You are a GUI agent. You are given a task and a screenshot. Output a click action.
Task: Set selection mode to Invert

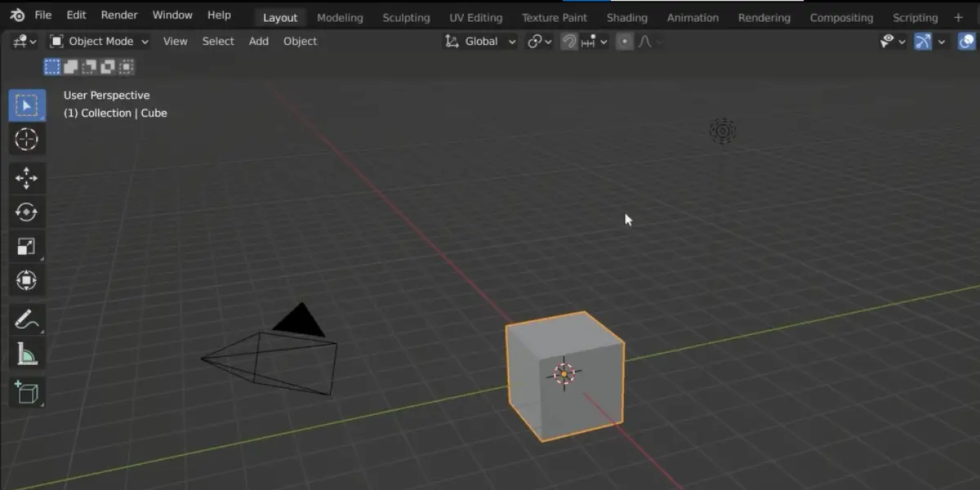tap(107, 67)
